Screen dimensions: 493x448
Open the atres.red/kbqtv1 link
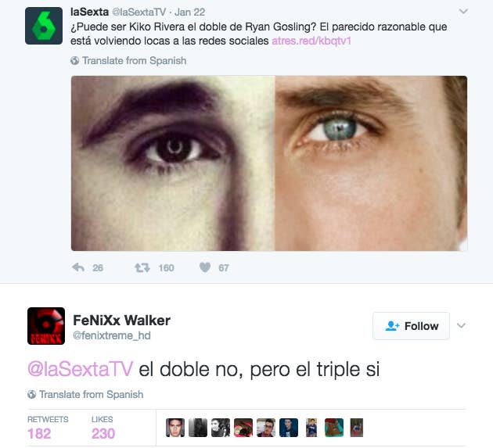pyautogui.click(x=311, y=41)
